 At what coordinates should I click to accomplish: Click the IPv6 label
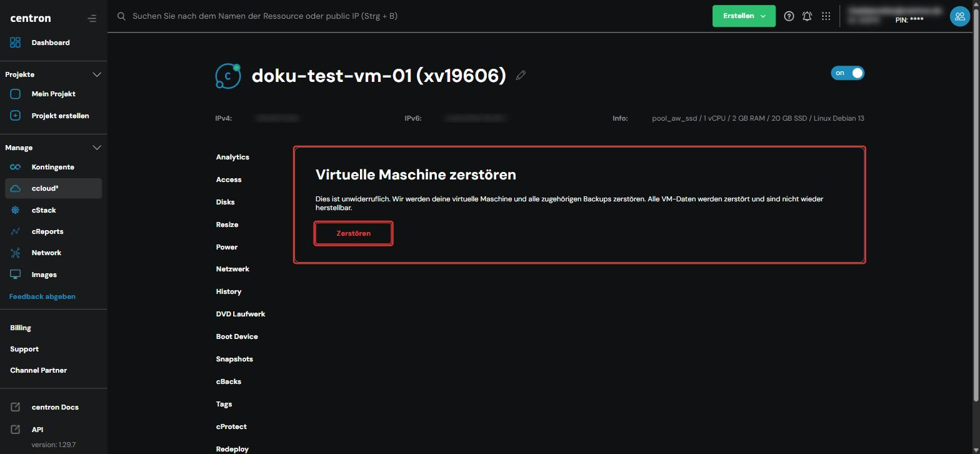413,118
